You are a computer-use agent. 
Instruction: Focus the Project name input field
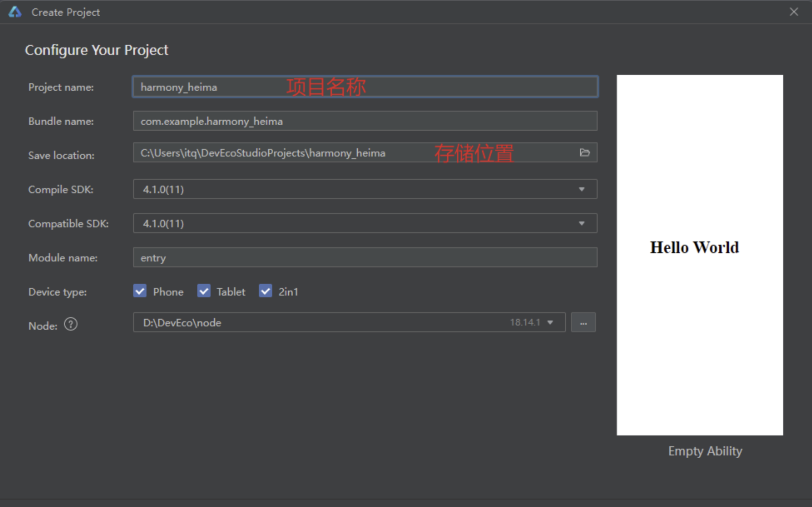point(365,87)
